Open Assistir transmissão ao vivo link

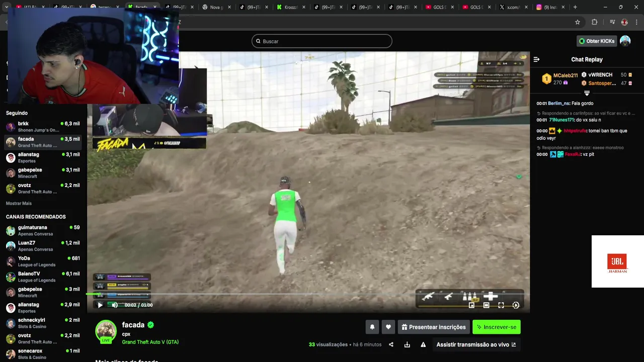(476, 344)
